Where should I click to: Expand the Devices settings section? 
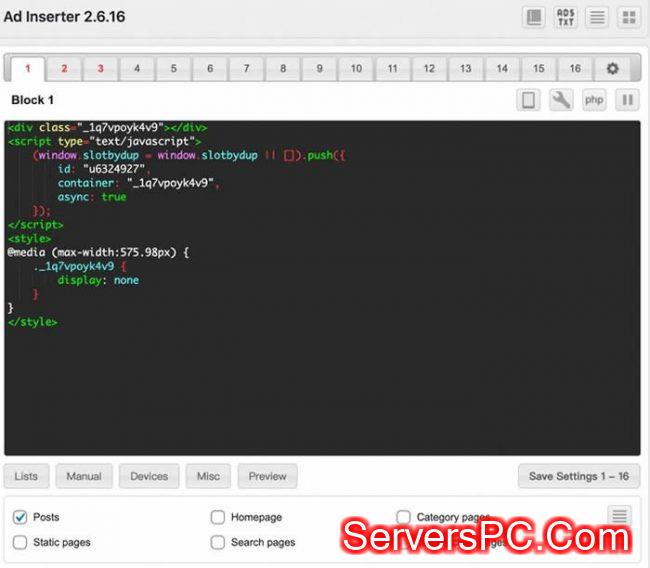[x=149, y=476]
